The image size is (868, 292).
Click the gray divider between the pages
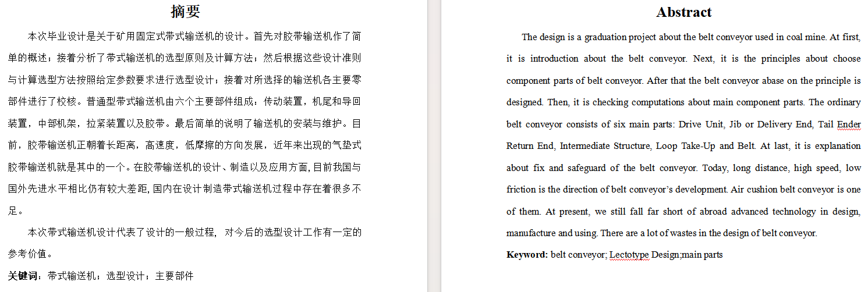pos(434,146)
